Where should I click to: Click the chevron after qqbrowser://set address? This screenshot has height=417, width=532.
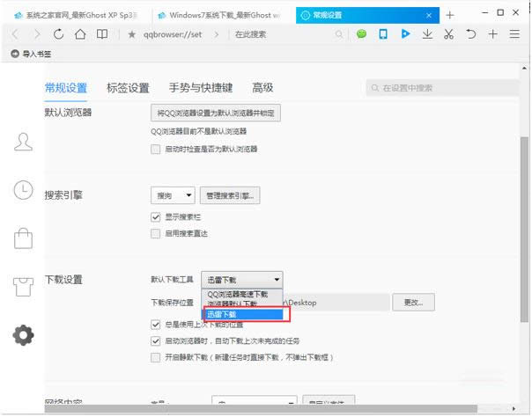(217, 34)
